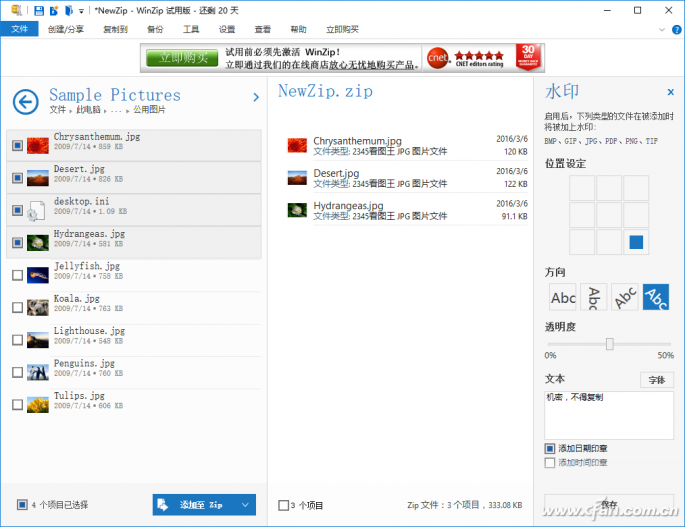
Task: Click 公用图片 in the breadcrumb path
Action: coord(149,110)
